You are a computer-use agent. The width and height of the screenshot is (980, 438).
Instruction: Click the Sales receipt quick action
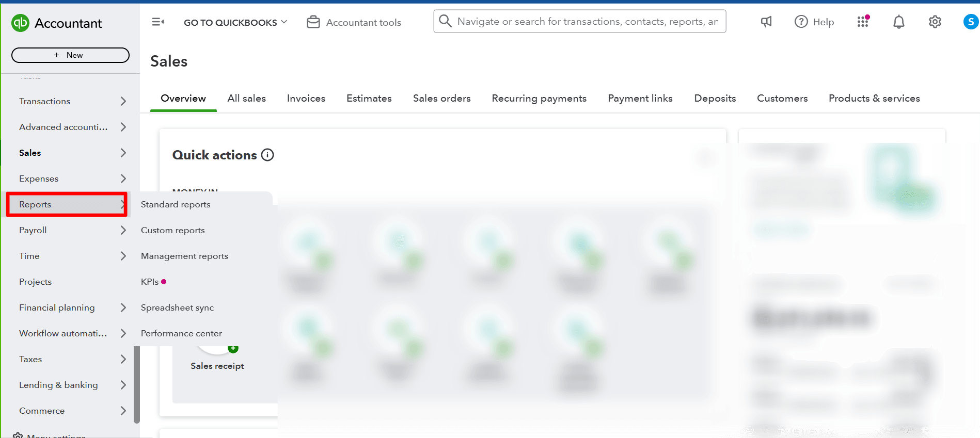[x=217, y=366]
